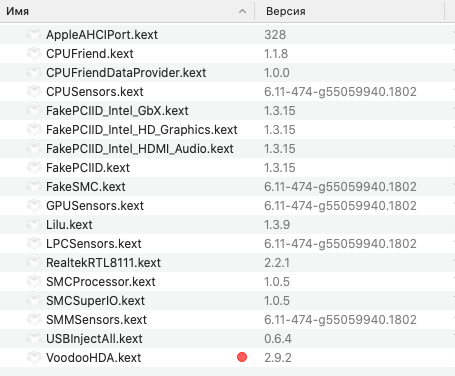Select the file name FakePCIID.kext
Image resolution: width=455 pixels, height=376 pixels.
[x=88, y=168]
